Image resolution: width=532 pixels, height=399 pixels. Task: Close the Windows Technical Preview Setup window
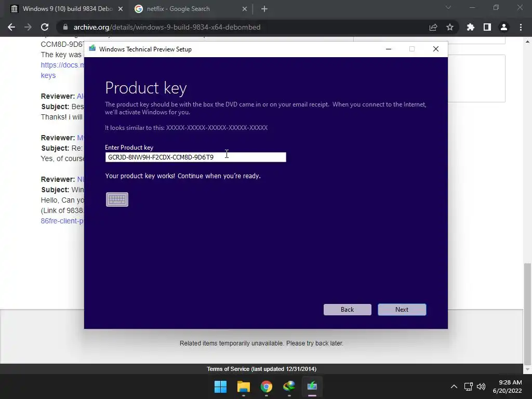coord(436,49)
